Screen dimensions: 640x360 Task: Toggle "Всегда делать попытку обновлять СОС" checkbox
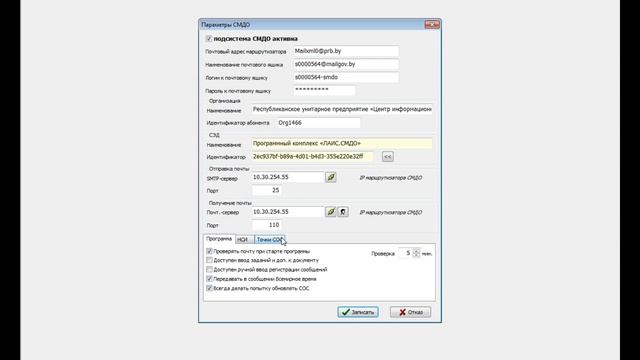point(209,288)
